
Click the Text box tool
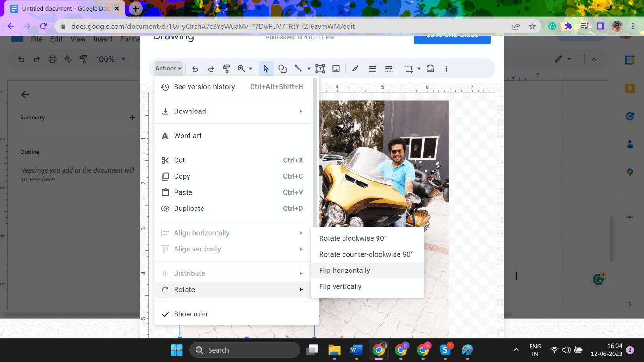tap(320, 69)
